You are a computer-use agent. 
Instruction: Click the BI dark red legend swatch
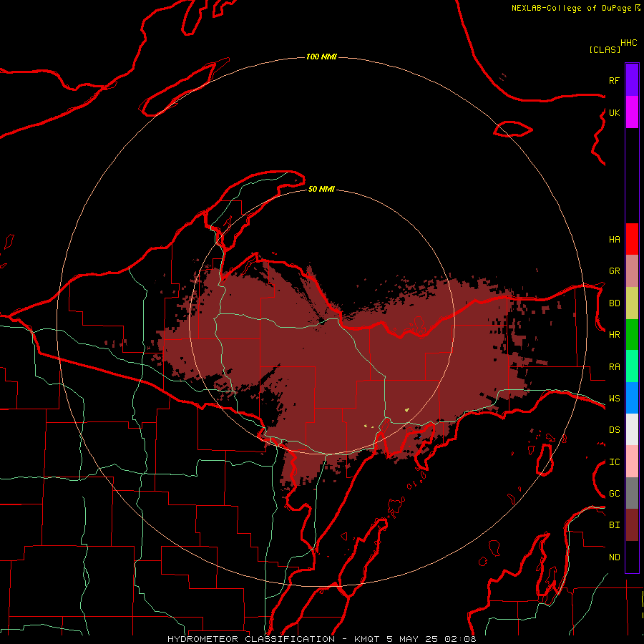(632, 525)
